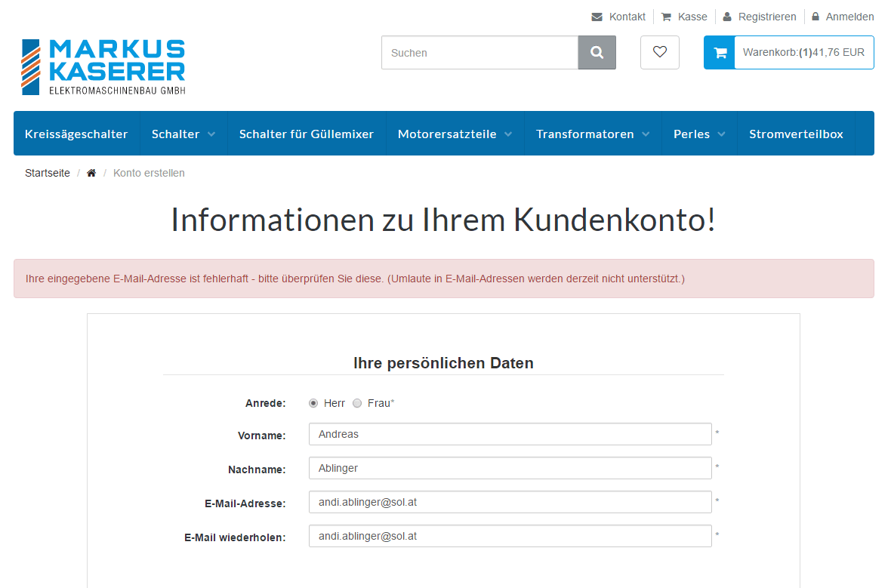Click the user icon beside Registrieren
The width and height of the screenshot is (891, 588).
pyautogui.click(x=727, y=17)
